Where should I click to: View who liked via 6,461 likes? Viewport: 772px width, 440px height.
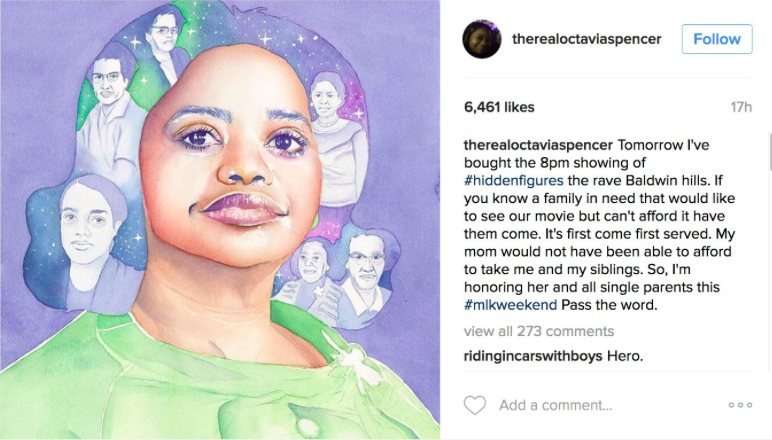(499, 107)
